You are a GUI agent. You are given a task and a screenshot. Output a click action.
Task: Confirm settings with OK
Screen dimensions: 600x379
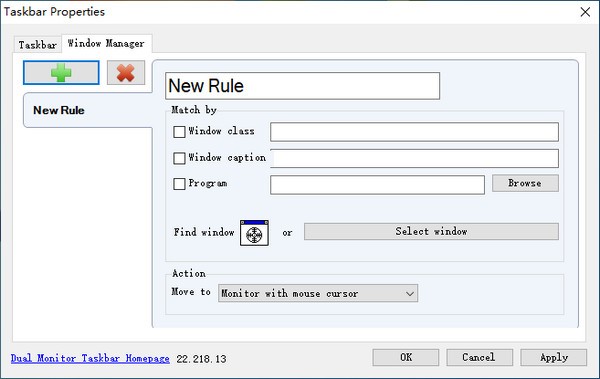coord(406,358)
